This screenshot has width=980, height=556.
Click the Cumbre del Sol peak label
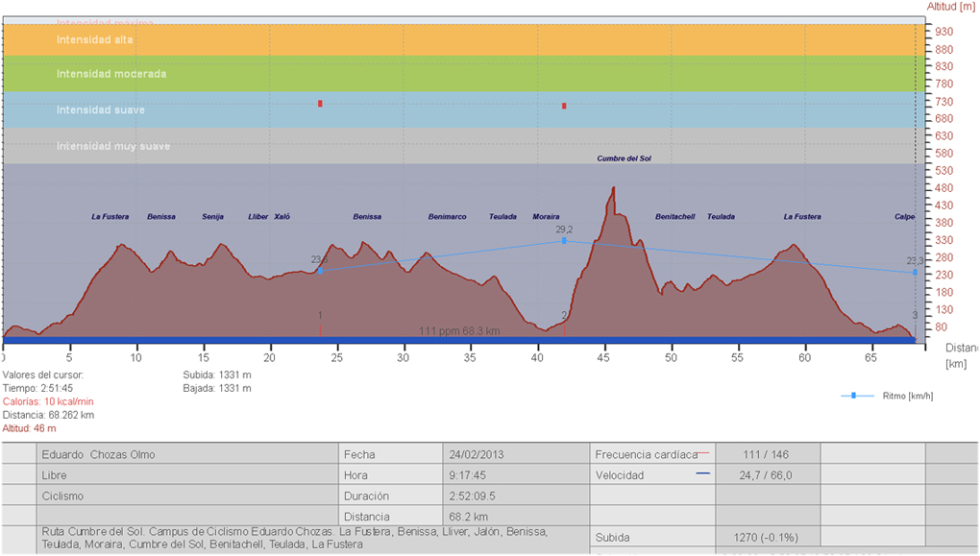coord(624,158)
